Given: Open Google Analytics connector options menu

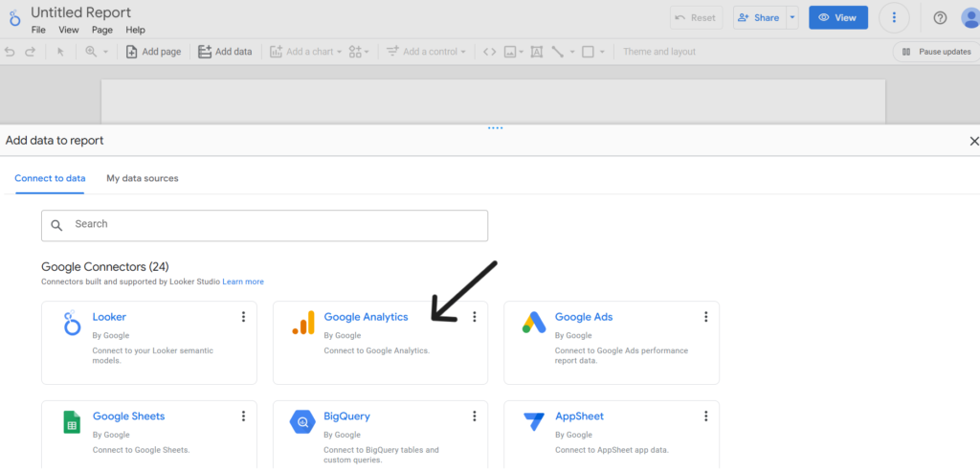Looking at the screenshot, I should click(x=475, y=317).
